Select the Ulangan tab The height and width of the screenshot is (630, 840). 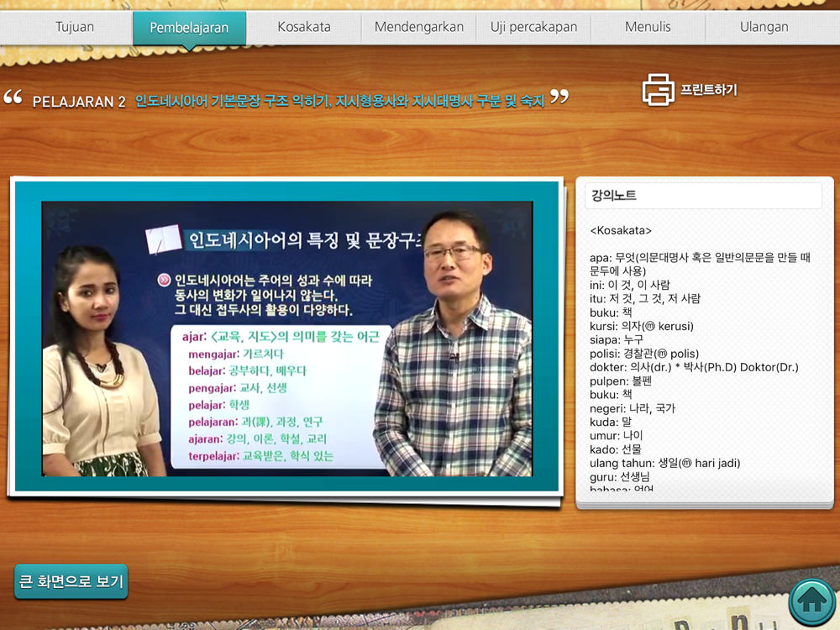pyautogui.click(x=764, y=27)
